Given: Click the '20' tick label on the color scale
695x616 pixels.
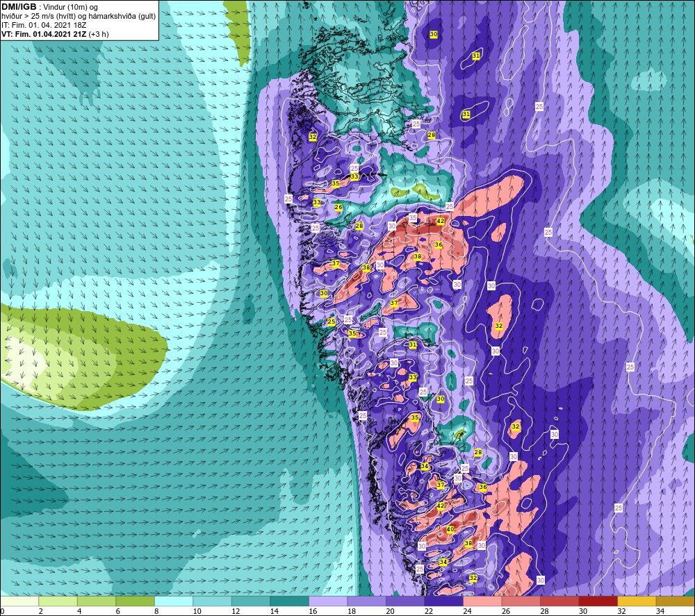Looking at the screenshot, I should (390, 611).
